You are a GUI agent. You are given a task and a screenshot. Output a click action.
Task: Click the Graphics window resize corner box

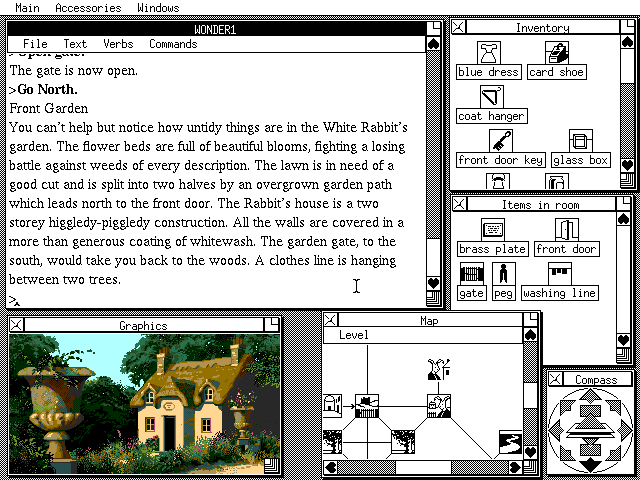(271, 466)
